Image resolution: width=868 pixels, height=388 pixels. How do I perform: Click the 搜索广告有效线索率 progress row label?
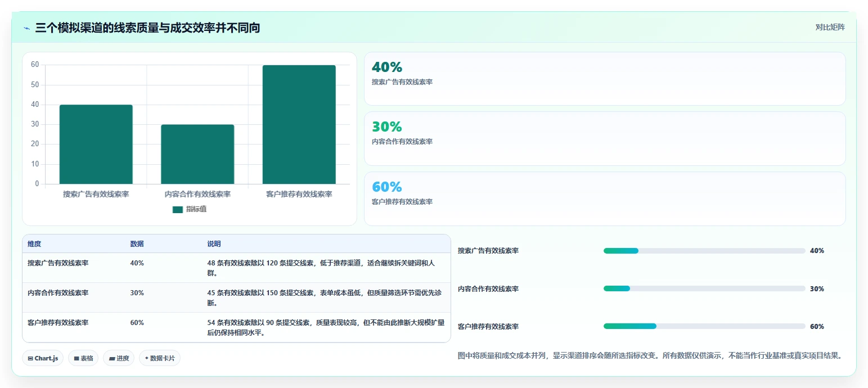(x=488, y=251)
